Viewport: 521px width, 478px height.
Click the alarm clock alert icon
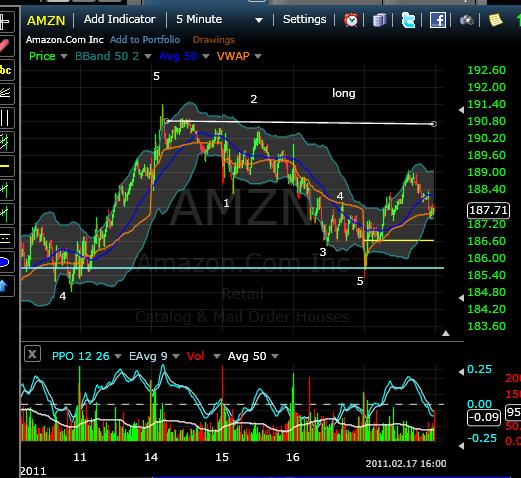coord(351,20)
